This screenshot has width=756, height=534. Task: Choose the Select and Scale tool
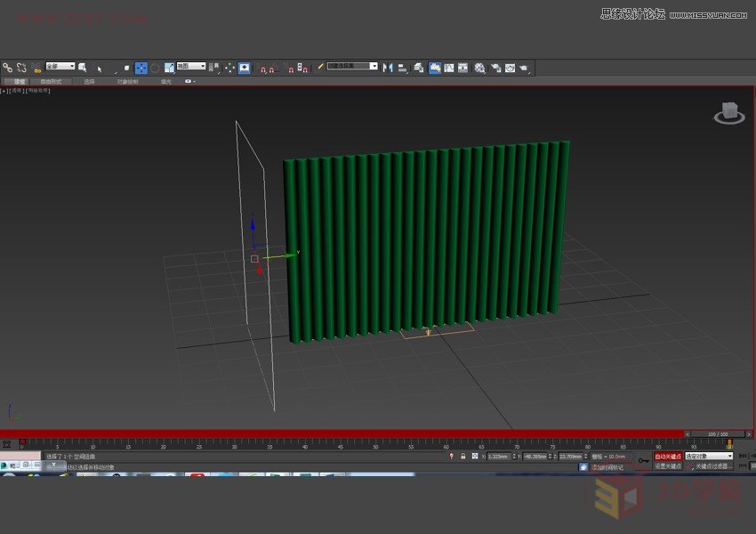click(x=170, y=67)
